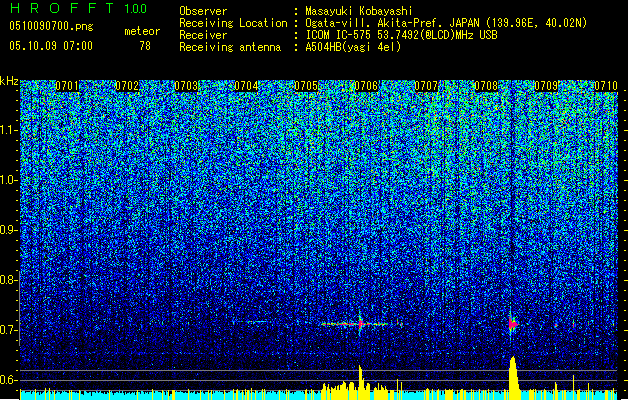Click the 0708 time marker

click(486, 86)
